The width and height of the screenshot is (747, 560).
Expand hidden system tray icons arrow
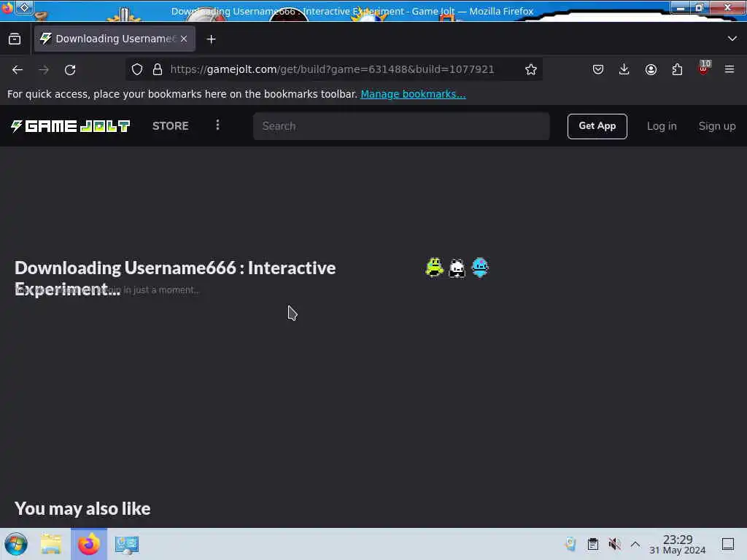coord(635,544)
